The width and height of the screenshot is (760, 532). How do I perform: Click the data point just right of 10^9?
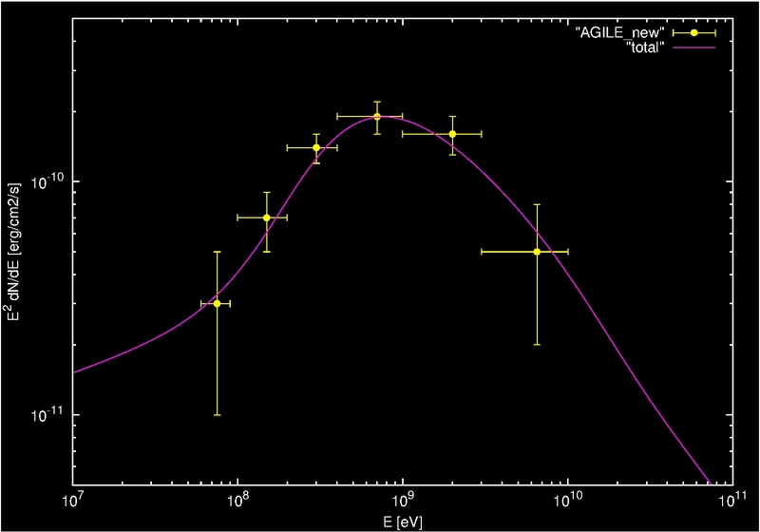(x=452, y=134)
